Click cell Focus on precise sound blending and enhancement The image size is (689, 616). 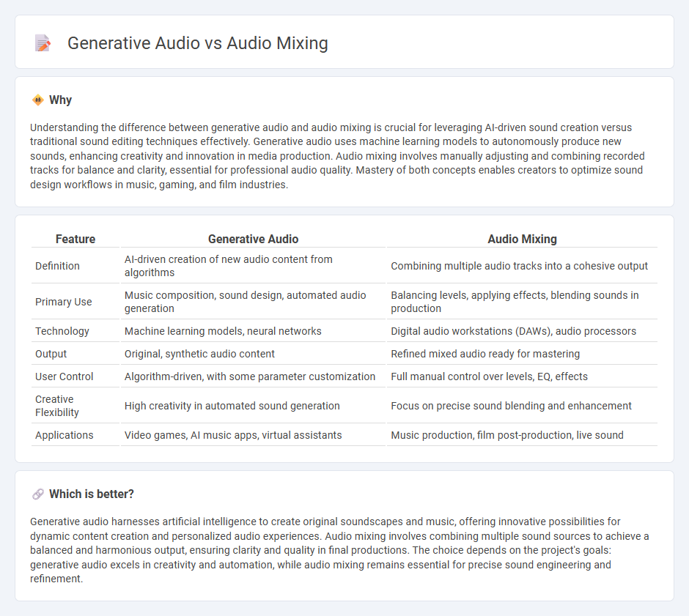522,406
